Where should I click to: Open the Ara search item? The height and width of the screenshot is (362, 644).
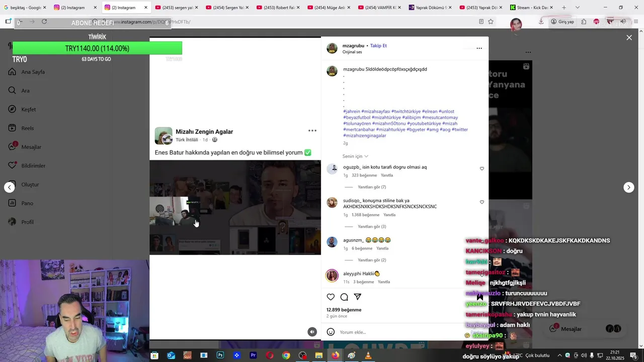[19, 90]
